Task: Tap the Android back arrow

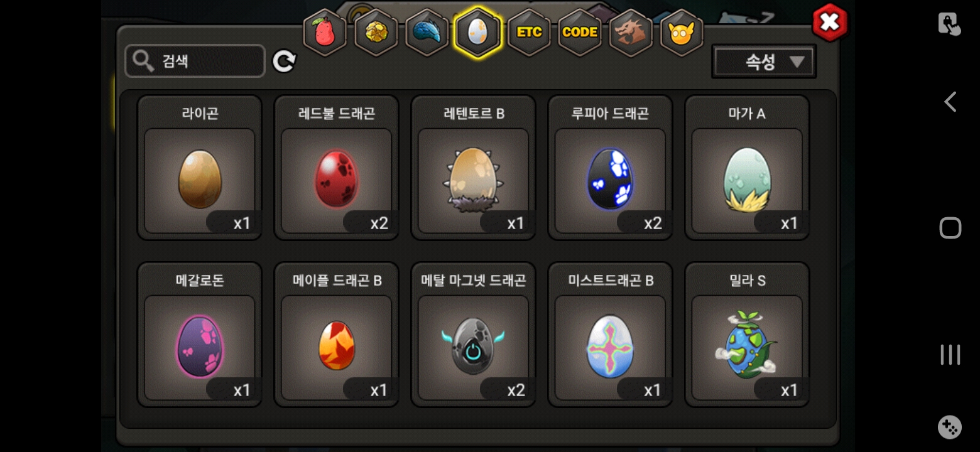Action: (950, 102)
